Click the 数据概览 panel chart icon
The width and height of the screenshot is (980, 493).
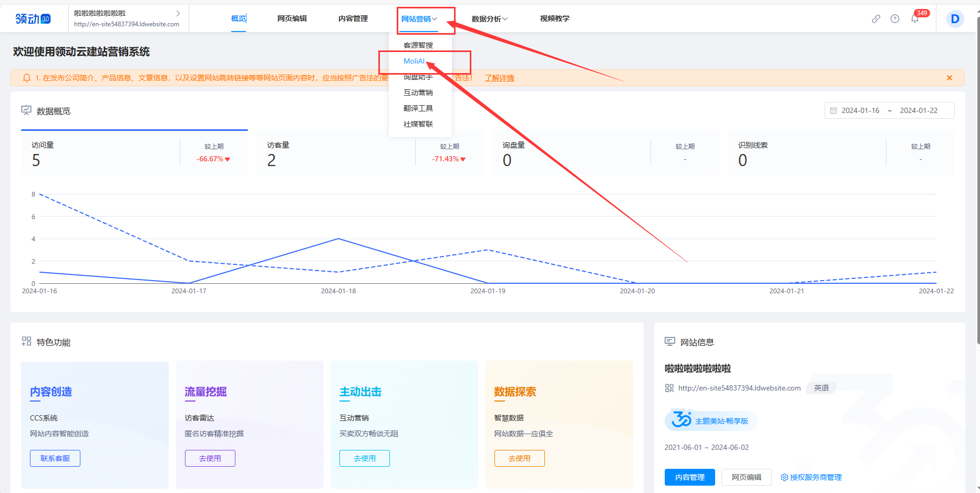point(26,110)
